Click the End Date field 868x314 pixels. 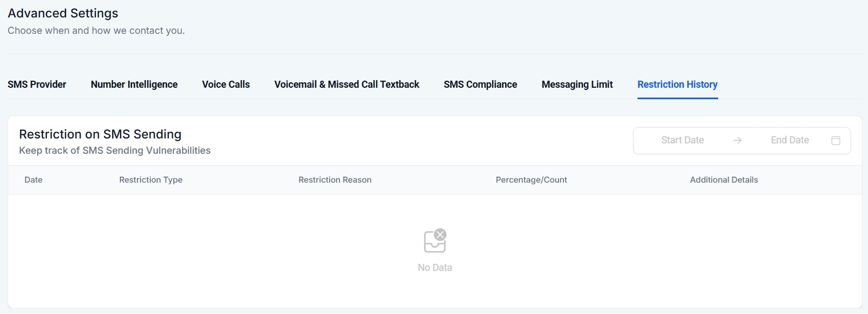[790, 140]
